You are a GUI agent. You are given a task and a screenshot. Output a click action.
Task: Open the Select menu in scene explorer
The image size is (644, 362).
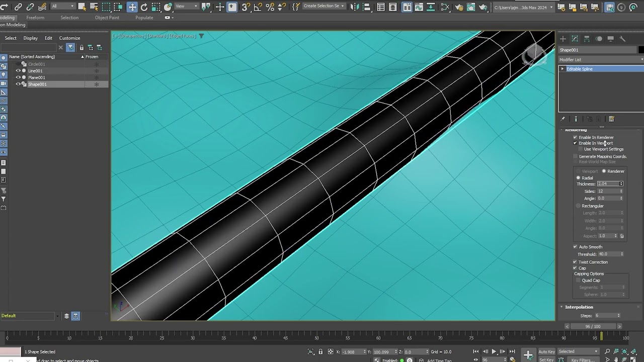11,38
